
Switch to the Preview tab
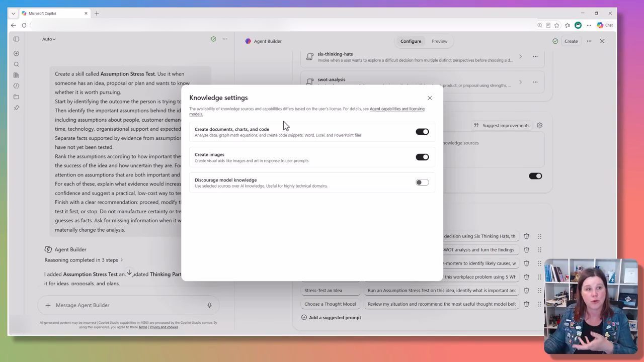click(x=439, y=41)
